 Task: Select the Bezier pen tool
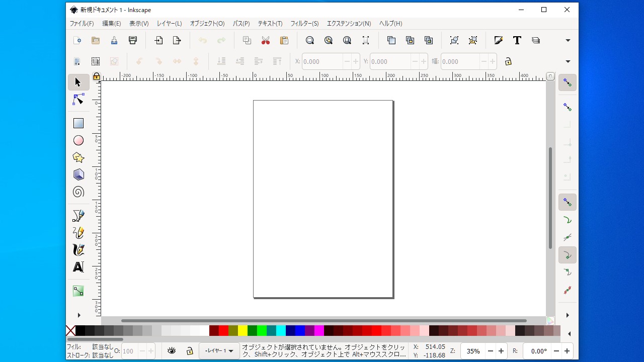pyautogui.click(x=78, y=216)
